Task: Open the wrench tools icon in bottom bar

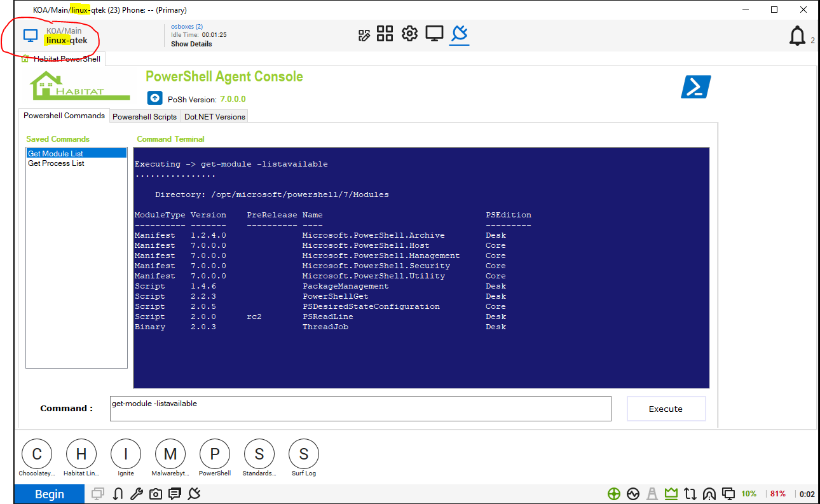Action: [136, 494]
